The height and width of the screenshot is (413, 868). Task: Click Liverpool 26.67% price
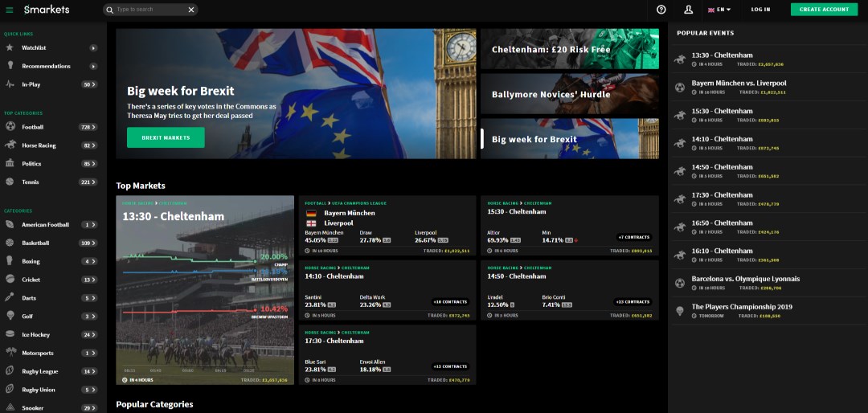coord(432,240)
